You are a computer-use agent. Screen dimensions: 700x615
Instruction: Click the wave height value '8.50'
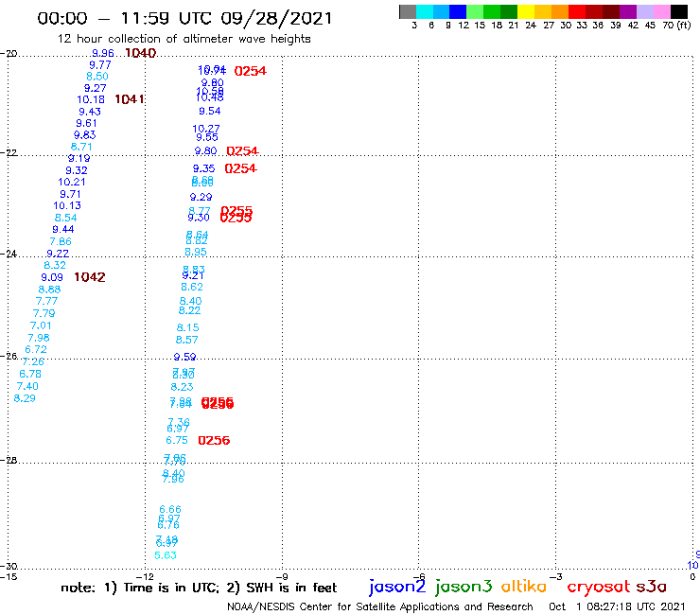coord(97,77)
